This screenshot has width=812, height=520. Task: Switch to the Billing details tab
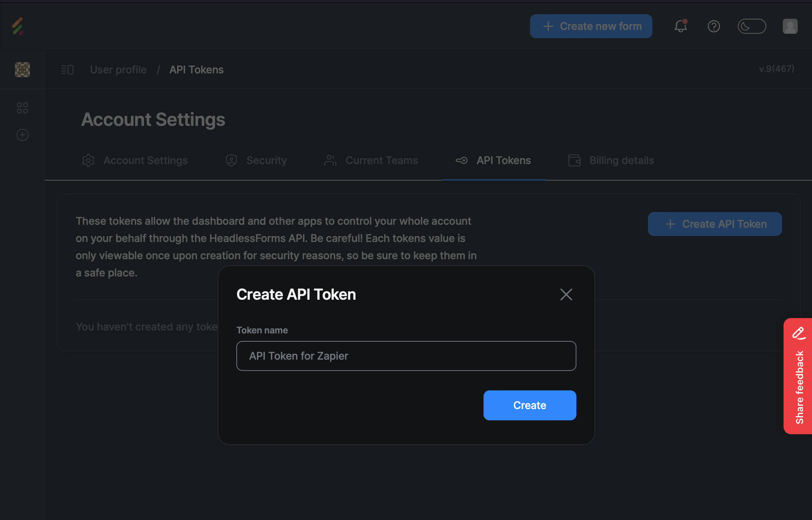pyautogui.click(x=610, y=160)
